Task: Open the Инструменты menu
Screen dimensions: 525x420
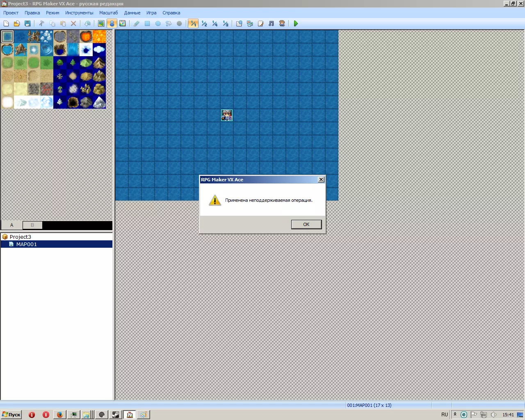Action: pos(79,13)
